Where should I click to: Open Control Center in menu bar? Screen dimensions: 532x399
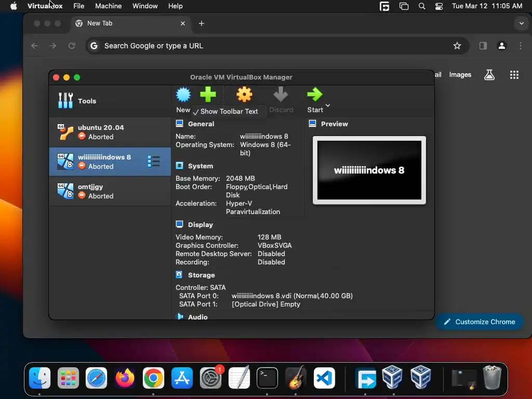pyautogui.click(x=439, y=6)
